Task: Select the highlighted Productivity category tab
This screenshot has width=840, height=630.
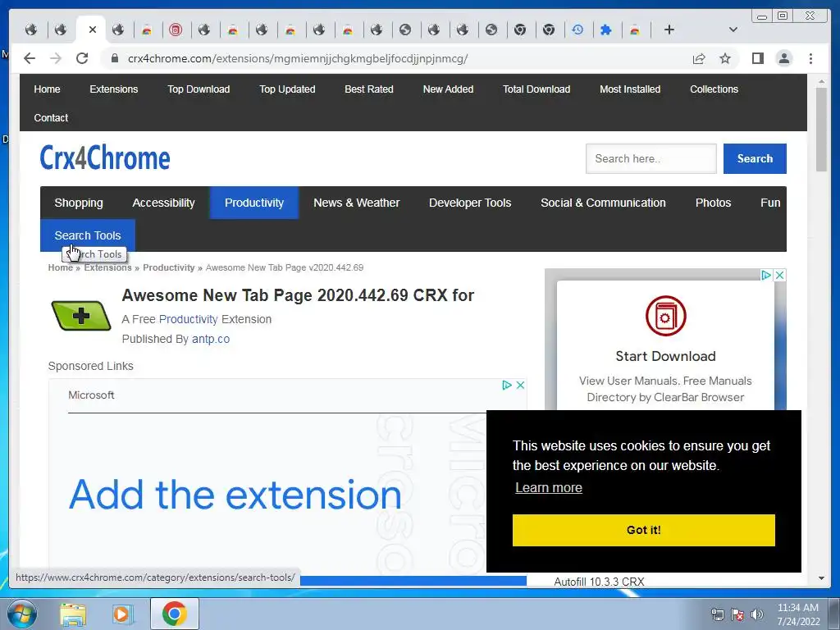Action: 254,203
